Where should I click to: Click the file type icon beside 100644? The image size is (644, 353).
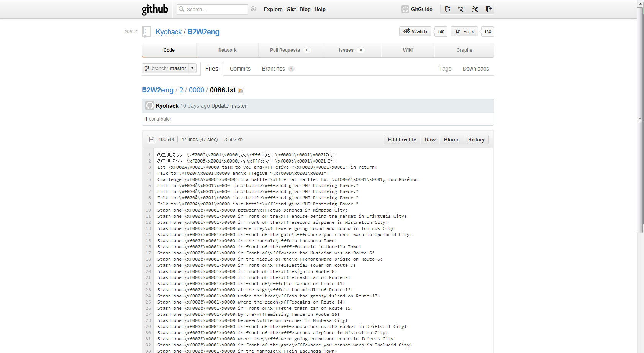coord(151,140)
